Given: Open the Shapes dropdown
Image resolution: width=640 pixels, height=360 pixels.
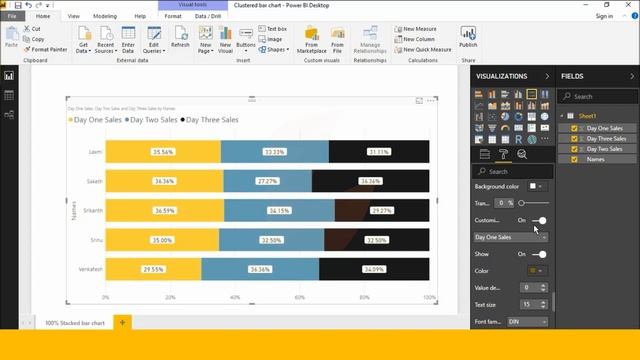Looking at the screenshot, I should click(x=274, y=49).
